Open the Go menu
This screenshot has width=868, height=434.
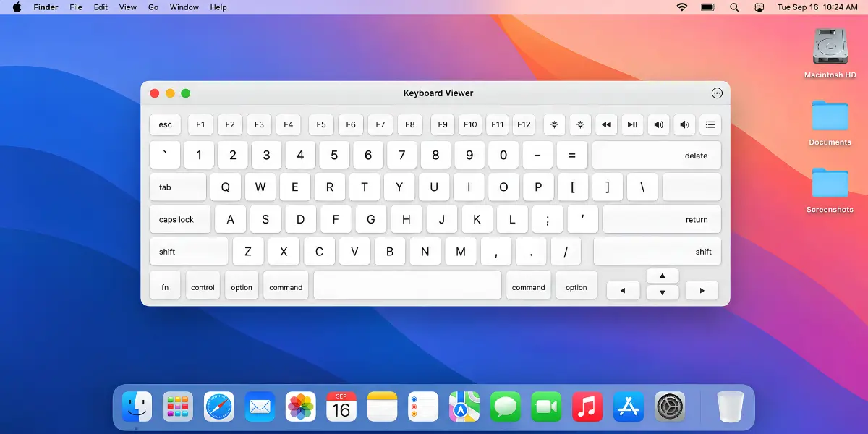pos(153,7)
